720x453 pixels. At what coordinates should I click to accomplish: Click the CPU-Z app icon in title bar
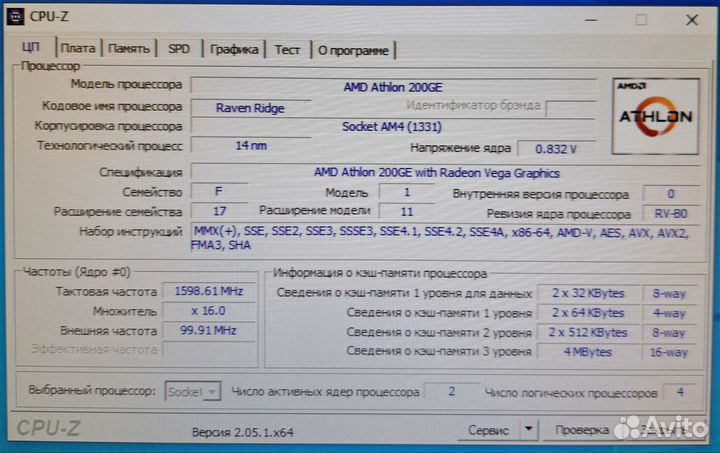[16, 17]
